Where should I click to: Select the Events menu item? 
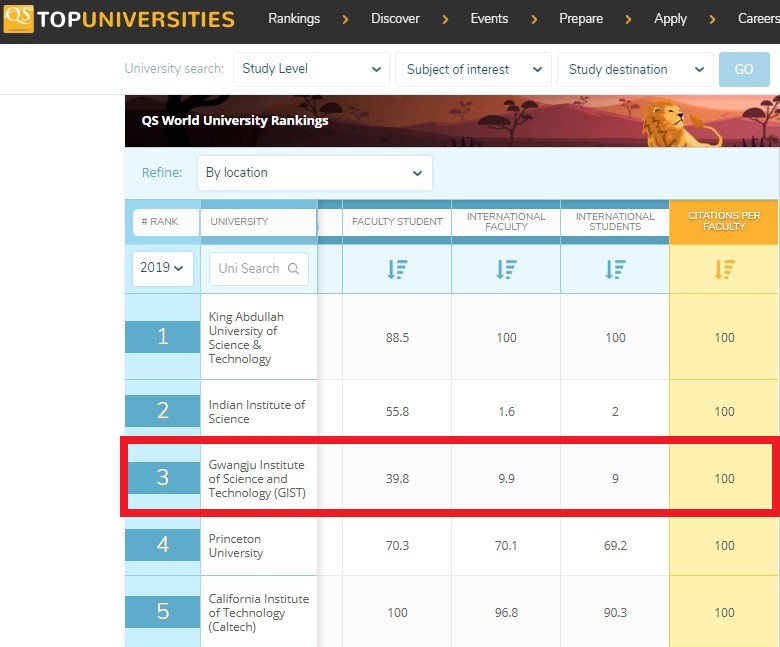tap(489, 18)
